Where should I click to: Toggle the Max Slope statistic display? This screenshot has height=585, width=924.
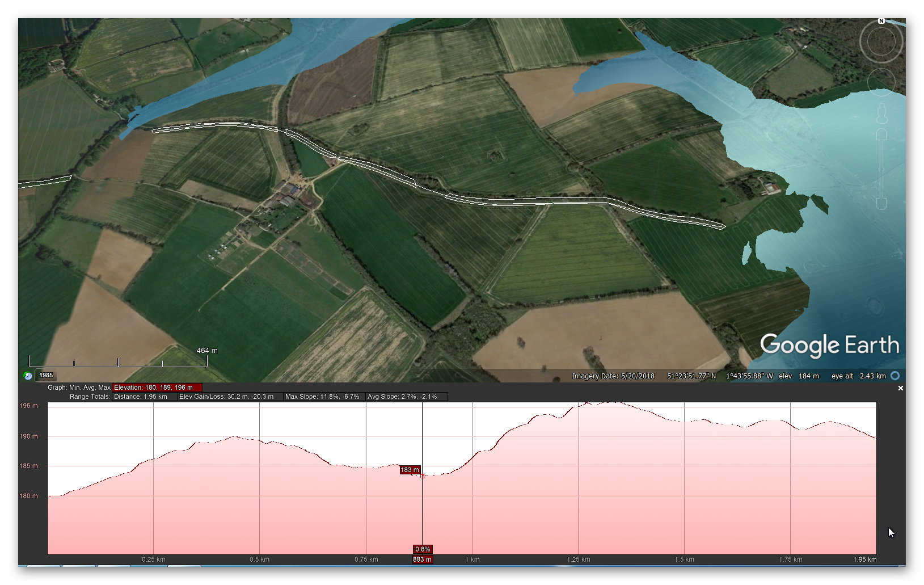tap(322, 397)
